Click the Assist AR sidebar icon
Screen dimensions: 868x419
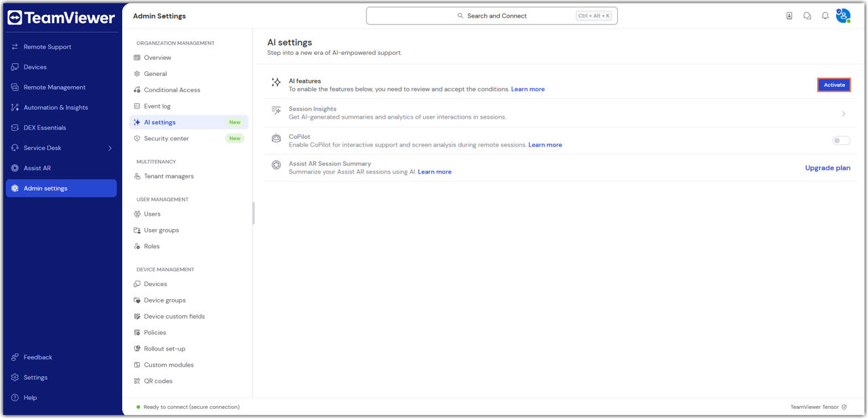pyautogui.click(x=15, y=168)
